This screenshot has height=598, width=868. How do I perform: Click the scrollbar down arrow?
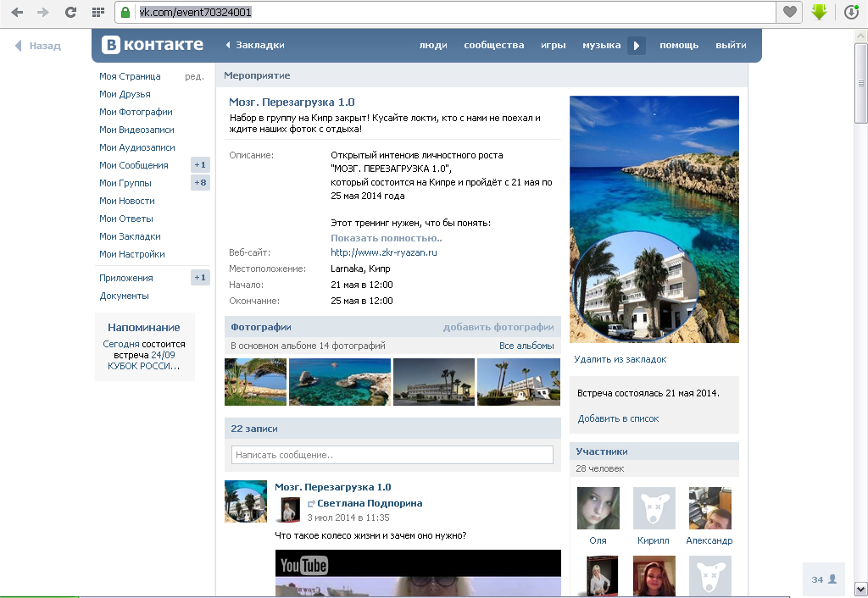tap(861, 589)
